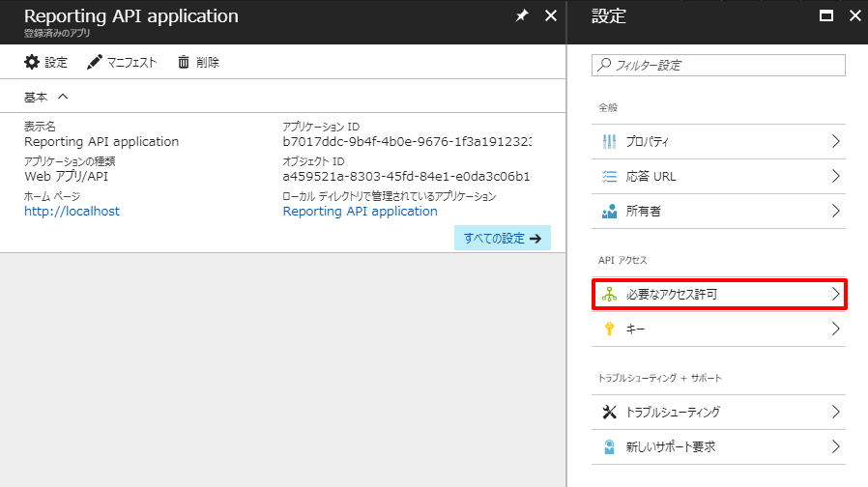Maximize the 設定 blade
868x487 pixels.
coord(825,16)
